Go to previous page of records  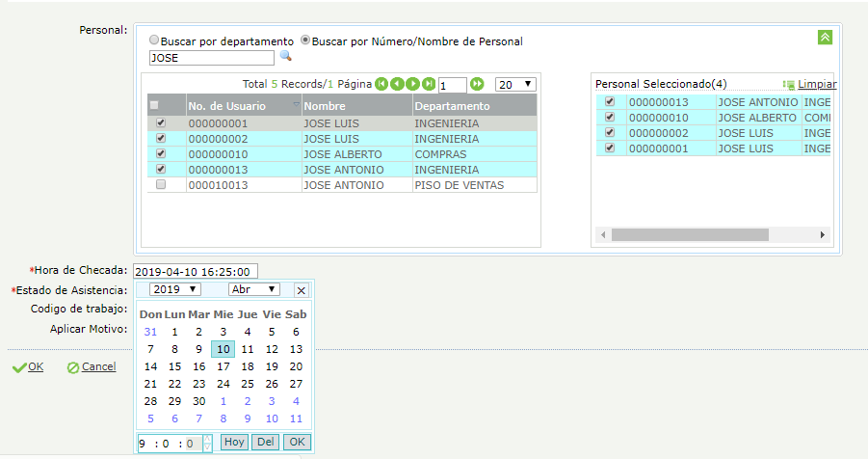tap(397, 84)
